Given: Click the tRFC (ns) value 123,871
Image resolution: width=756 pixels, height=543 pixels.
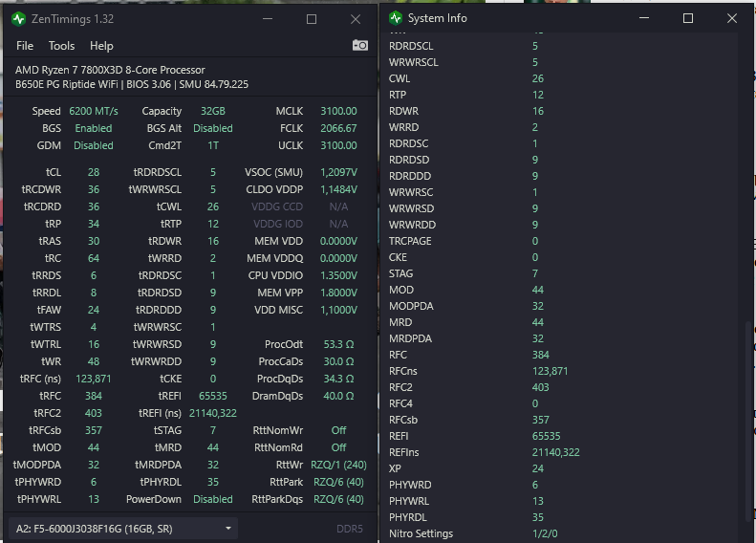Looking at the screenshot, I should (x=94, y=379).
